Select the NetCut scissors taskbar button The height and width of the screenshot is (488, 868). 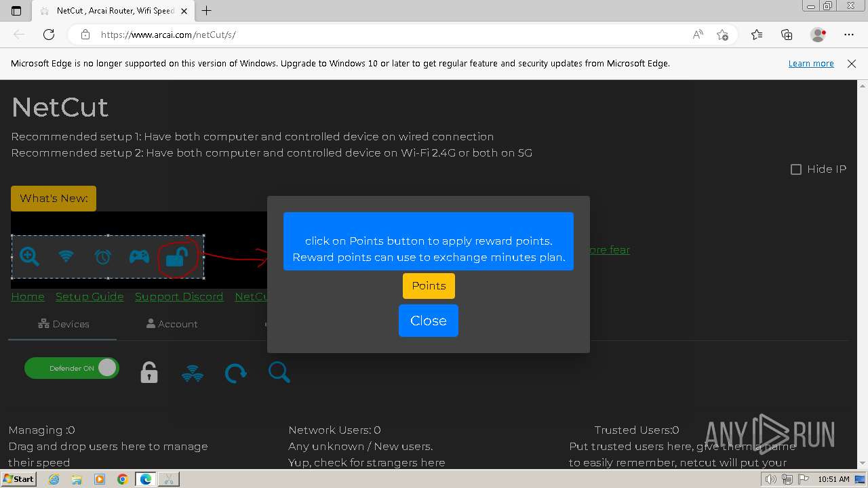click(169, 479)
